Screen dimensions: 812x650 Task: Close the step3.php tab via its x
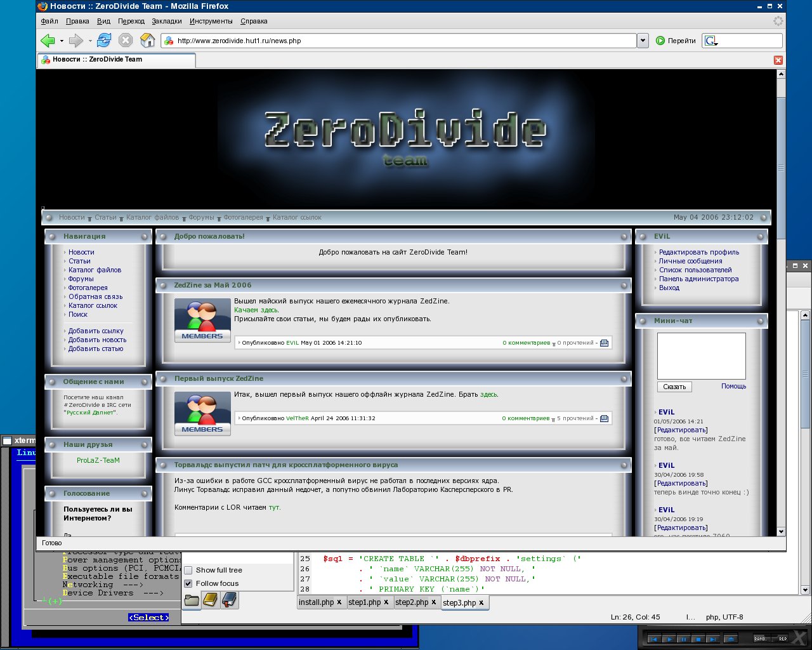[481, 603]
